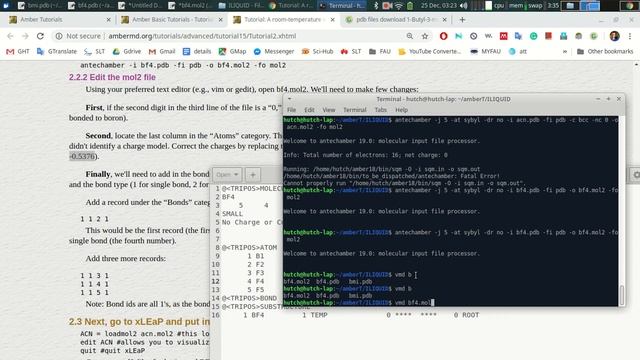Open the FAU bookmarks folder

(x=380, y=51)
